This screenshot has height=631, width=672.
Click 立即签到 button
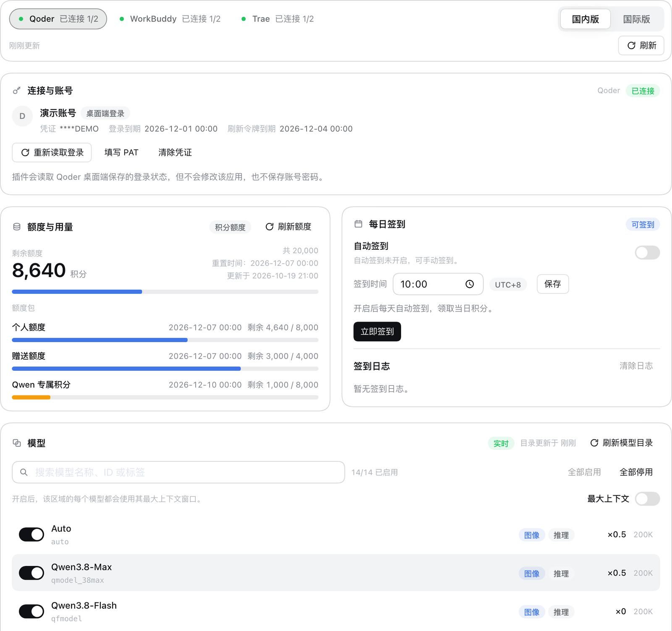(x=377, y=332)
